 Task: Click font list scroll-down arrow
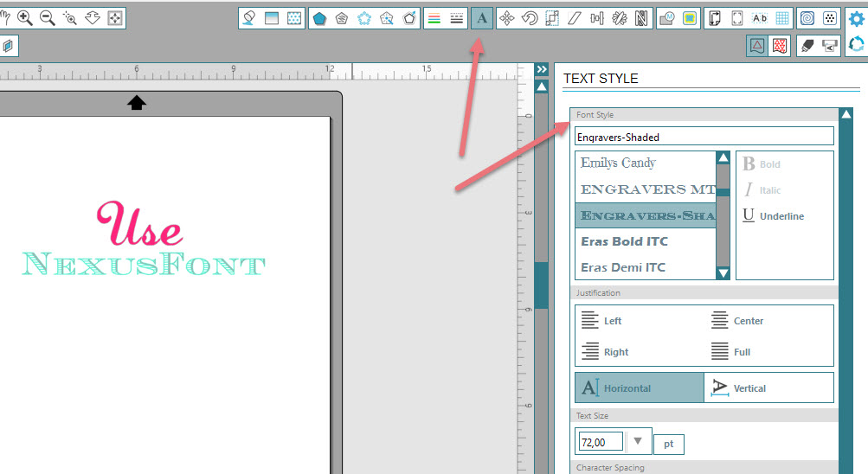[x=723, y=272]
